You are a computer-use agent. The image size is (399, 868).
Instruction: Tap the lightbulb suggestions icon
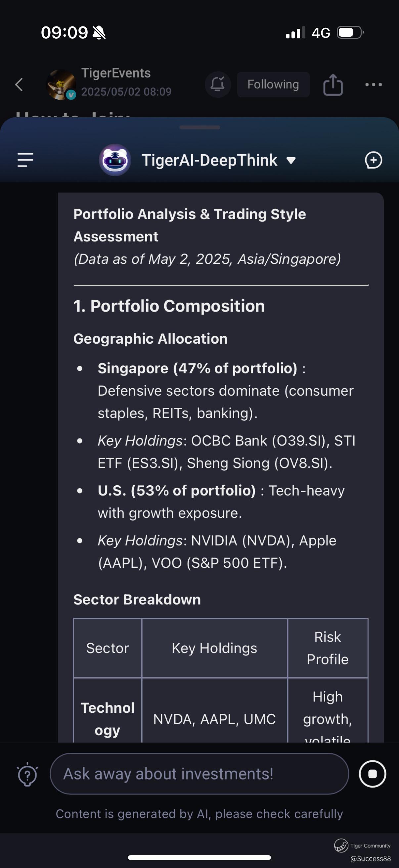coord(27,774)
